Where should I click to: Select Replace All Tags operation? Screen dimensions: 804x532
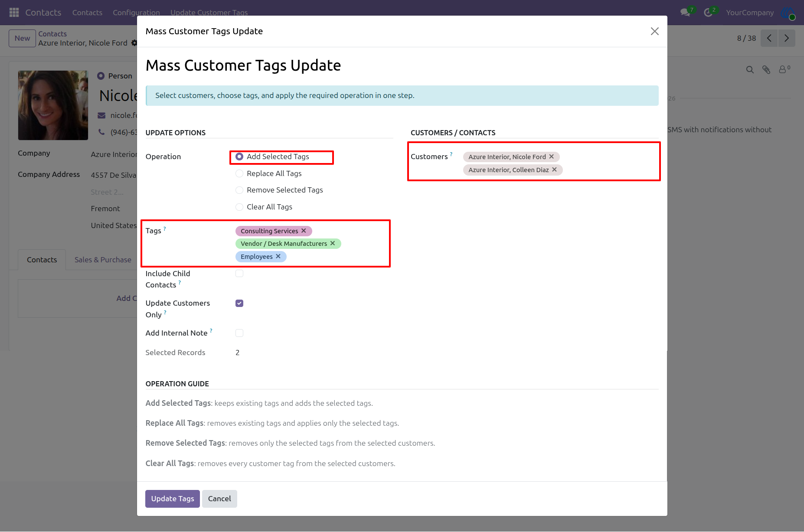click(x=239, y=173)
